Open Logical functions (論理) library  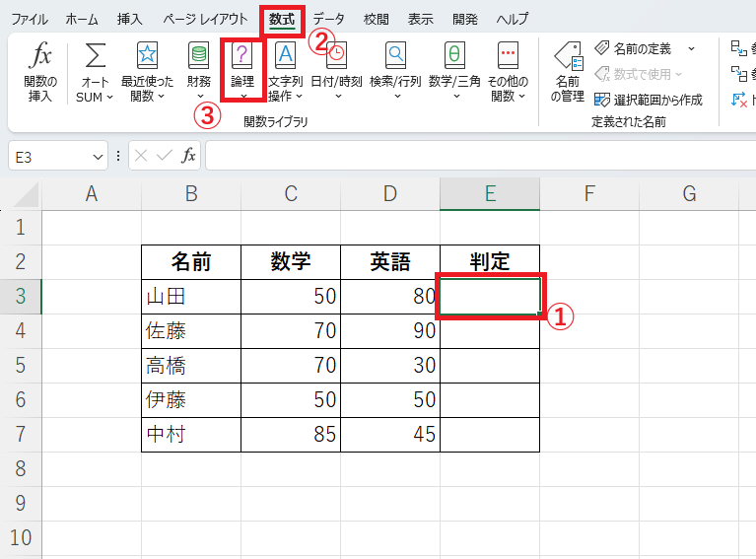242,71
